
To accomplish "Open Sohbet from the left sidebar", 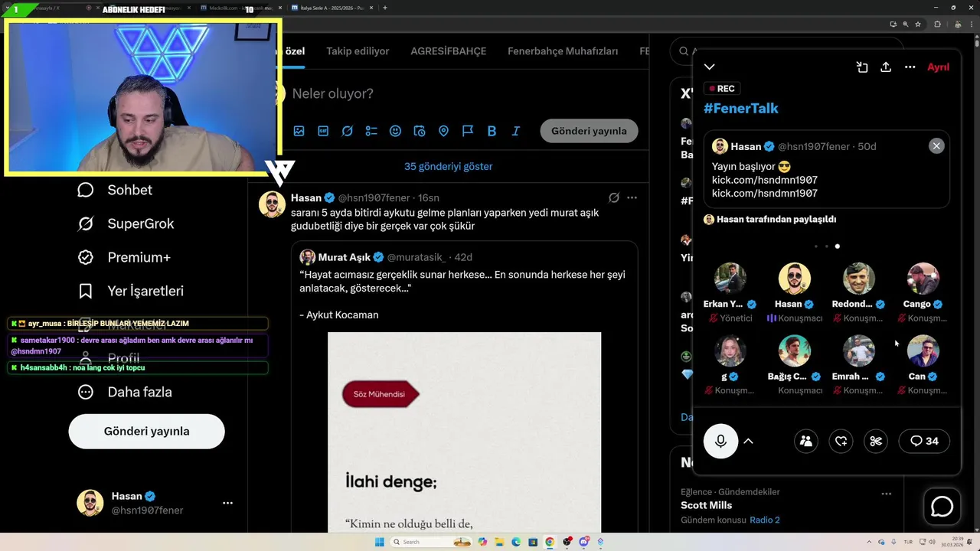I will tap(115, 190).
